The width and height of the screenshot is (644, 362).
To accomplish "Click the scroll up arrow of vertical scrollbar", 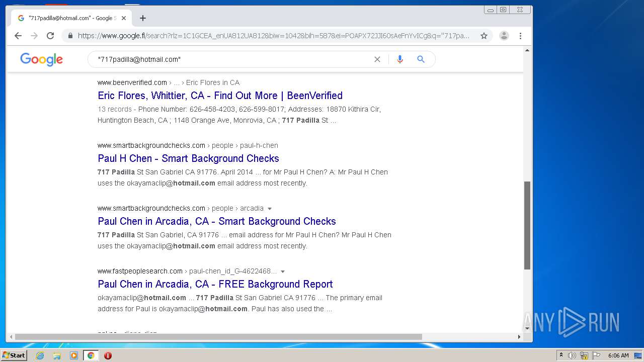I will point(527,50).
